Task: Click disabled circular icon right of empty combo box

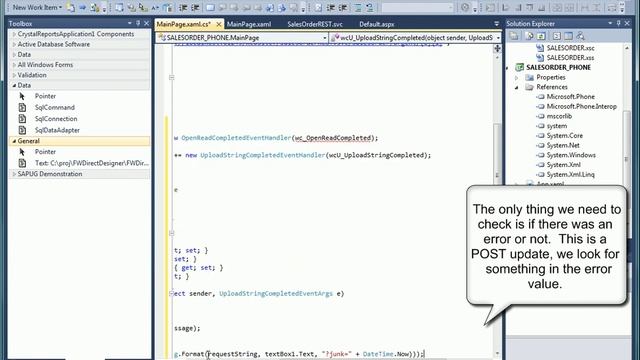Action: tap(465, 7)
